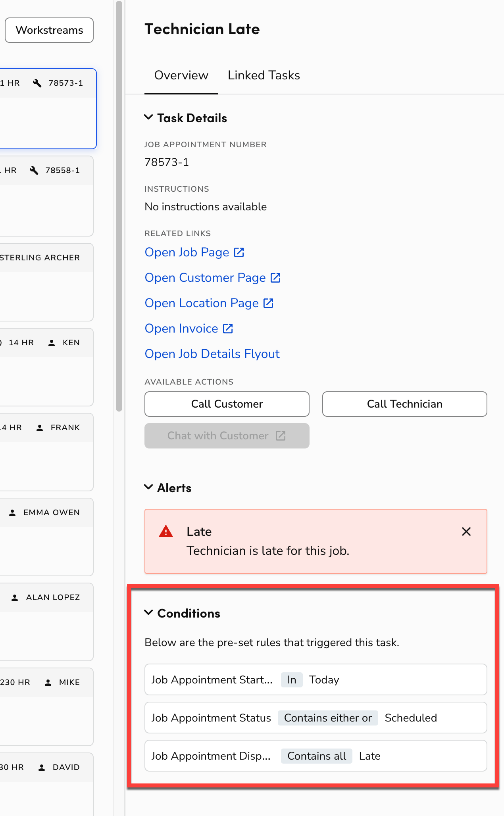Open the Location Page link
This screenshot has width=504, height=816.
pyautogui.click(x=209, y=303)
